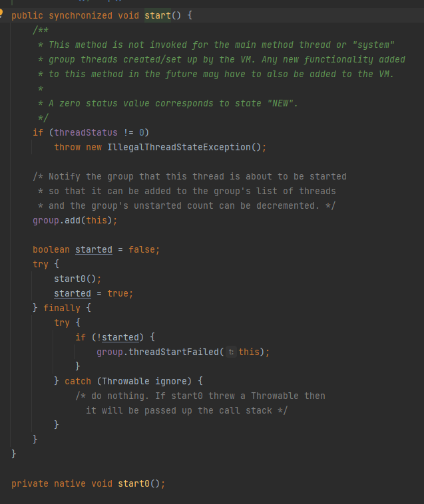Click the underlined started variable declaration

(x=94, y=250)
